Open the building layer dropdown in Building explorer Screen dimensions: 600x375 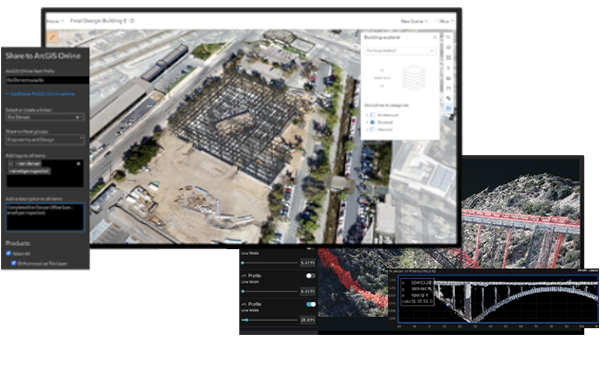coord(400,51)
